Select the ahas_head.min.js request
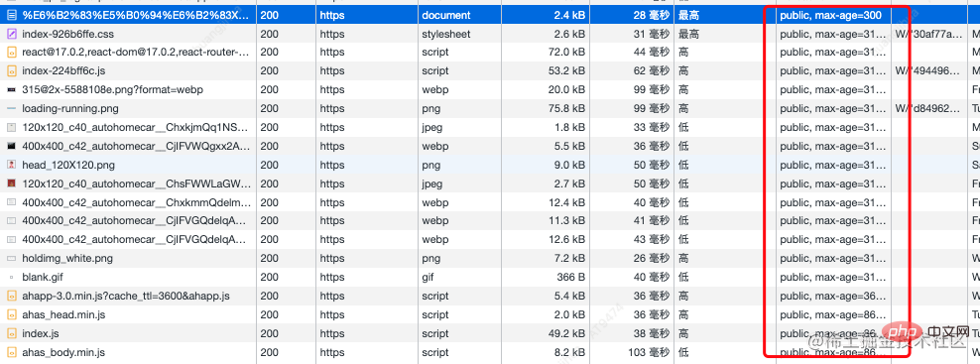This screenshot has height=364, width=980. pyautogui.click(x=63, y=314)
